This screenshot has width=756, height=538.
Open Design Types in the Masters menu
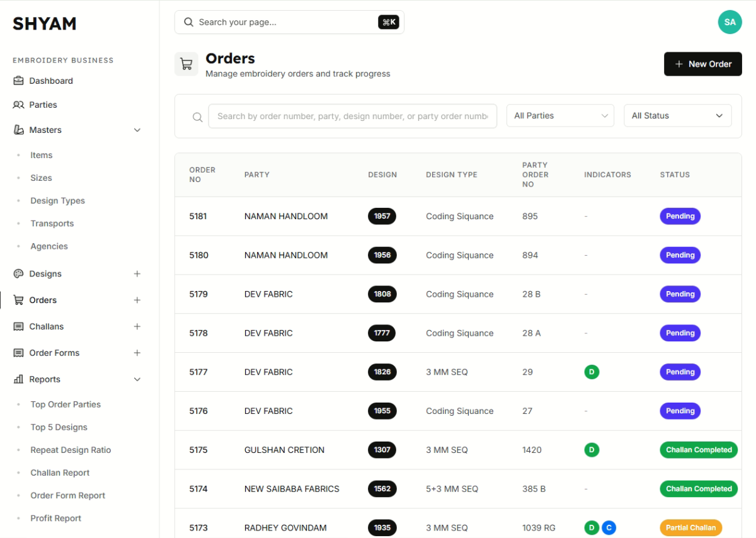click(x=57, y=201)
